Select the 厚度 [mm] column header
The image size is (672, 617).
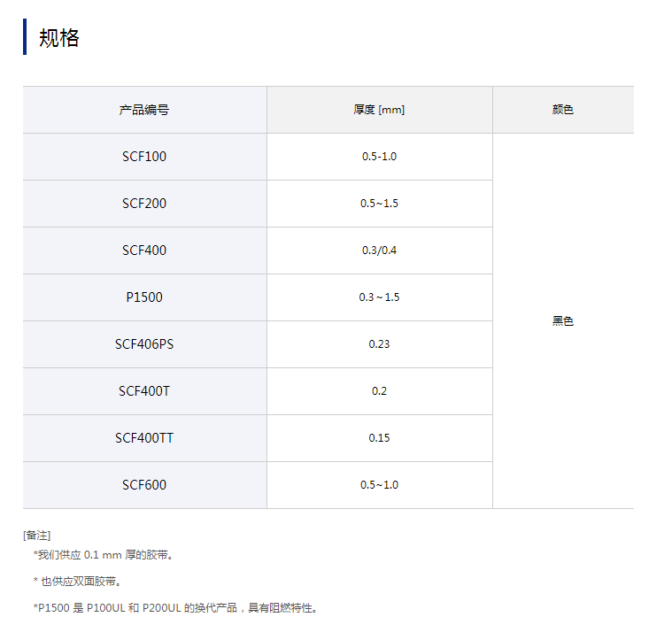[x=379, y=110]
